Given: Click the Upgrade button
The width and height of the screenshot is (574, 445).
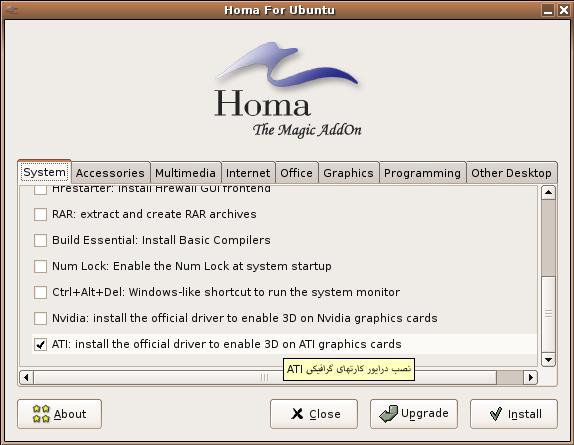Looking at the screenshot, I should coord(414,414).
